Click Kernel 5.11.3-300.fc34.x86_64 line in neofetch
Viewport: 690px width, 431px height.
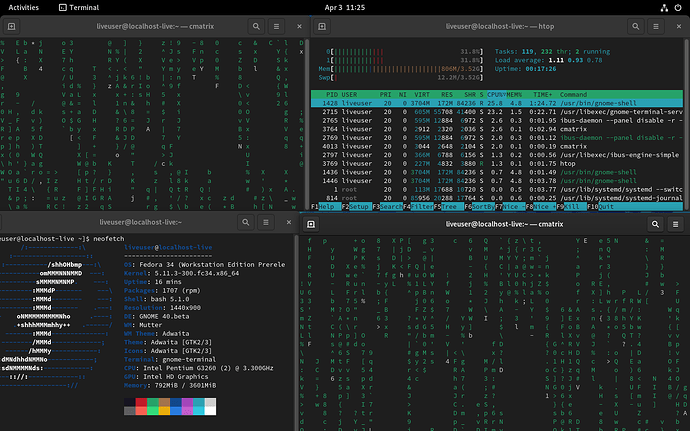181,273
